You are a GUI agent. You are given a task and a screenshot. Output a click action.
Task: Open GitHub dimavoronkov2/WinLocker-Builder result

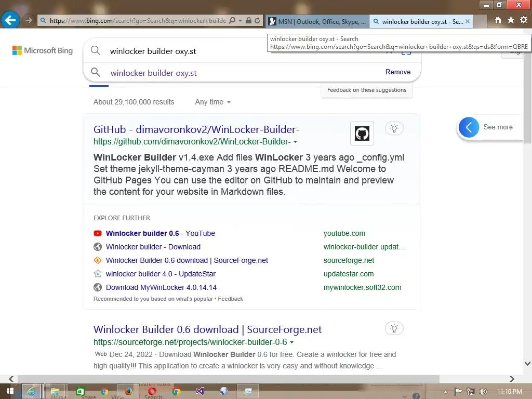(x=196, y=129)
